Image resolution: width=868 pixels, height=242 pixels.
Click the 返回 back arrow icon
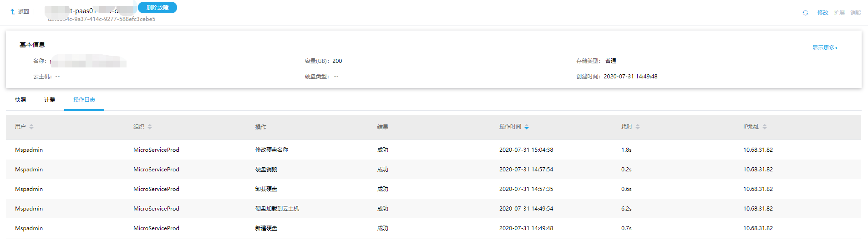tap(12, 12)
